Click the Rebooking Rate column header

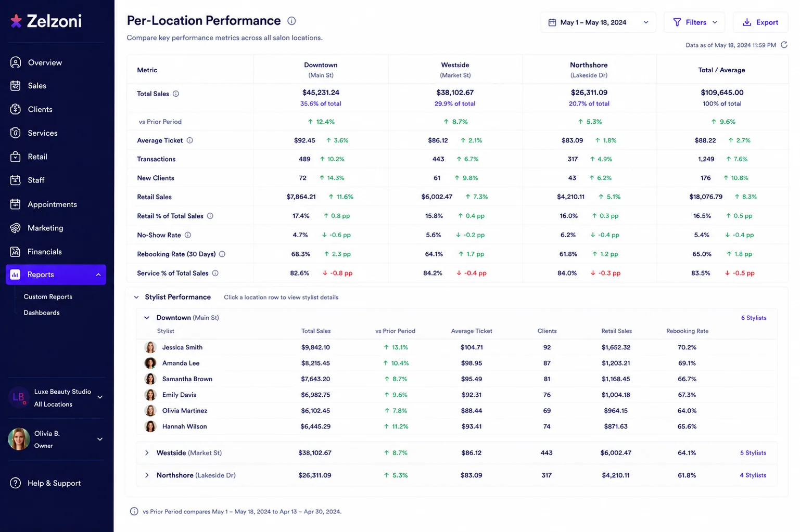click(687, 331)
